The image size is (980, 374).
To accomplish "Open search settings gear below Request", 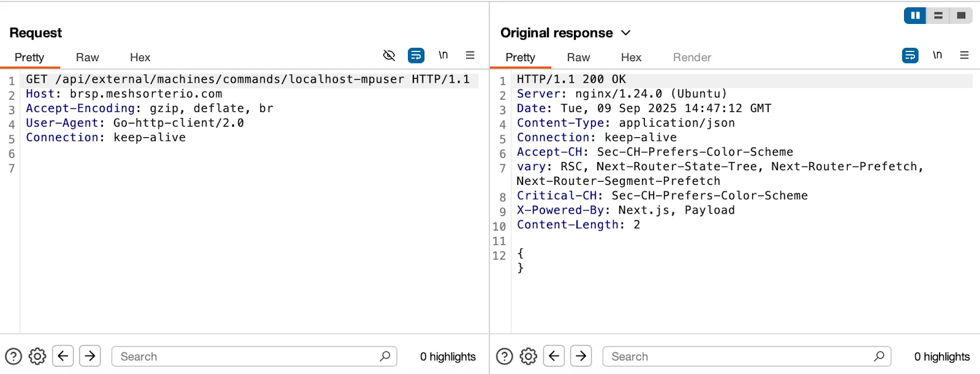I will click(37, 356).
